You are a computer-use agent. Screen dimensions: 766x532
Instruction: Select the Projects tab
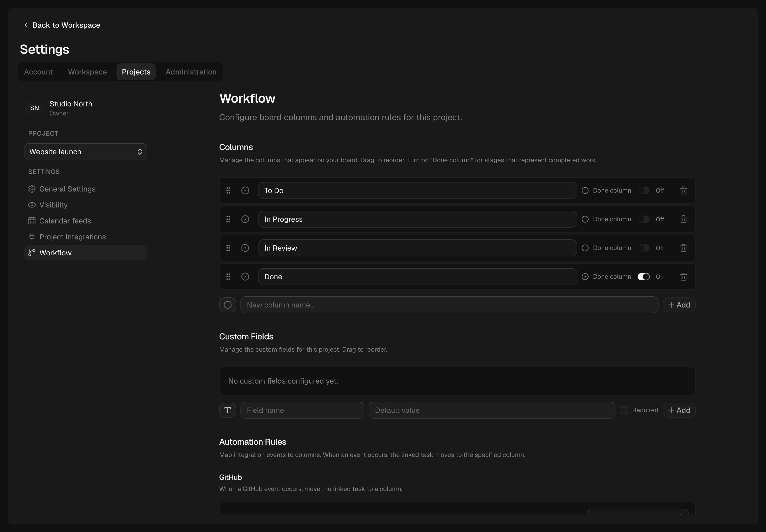pos(136,72)
